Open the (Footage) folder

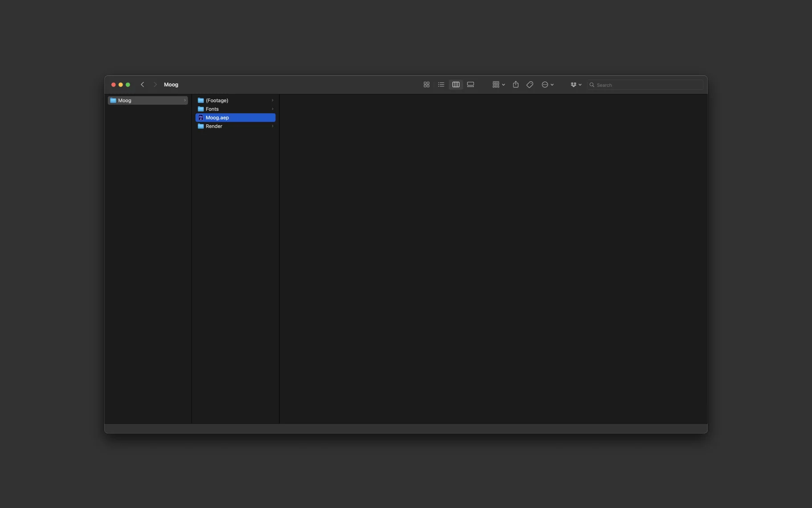pos(218,100)
